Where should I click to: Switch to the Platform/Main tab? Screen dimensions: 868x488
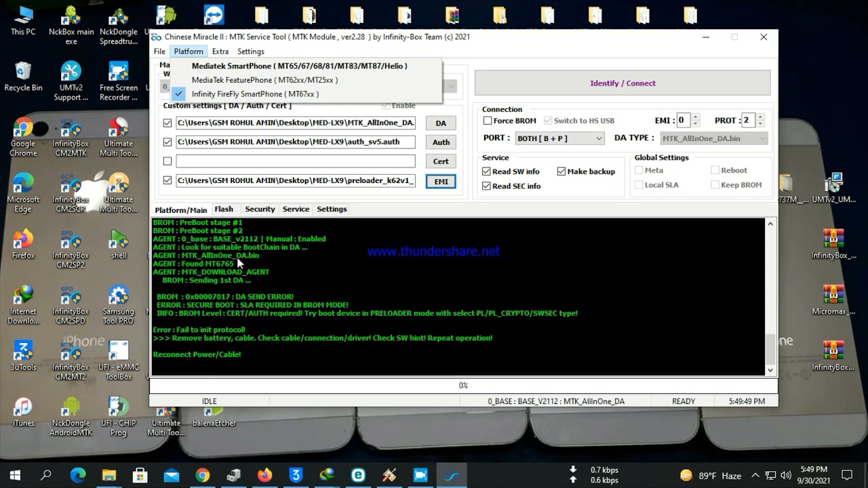click(x=181, y=210)
